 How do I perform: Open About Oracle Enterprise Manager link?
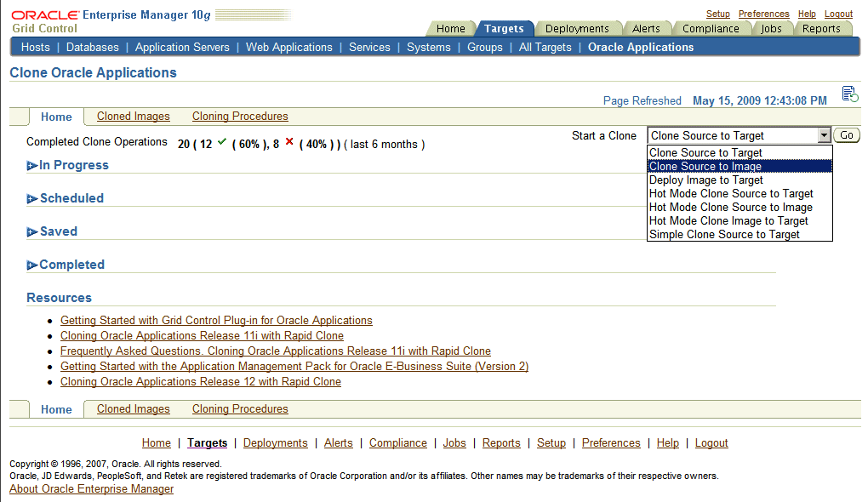[91, 488]
